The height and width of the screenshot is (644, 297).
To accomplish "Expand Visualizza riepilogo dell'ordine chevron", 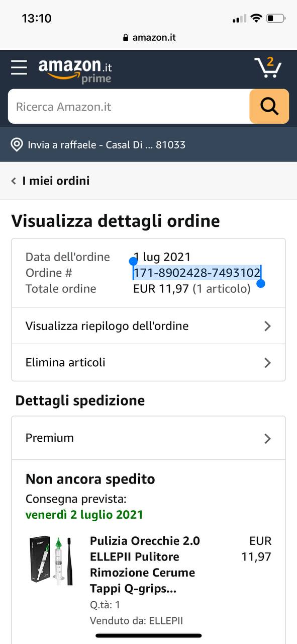I will tap(267, 326).
